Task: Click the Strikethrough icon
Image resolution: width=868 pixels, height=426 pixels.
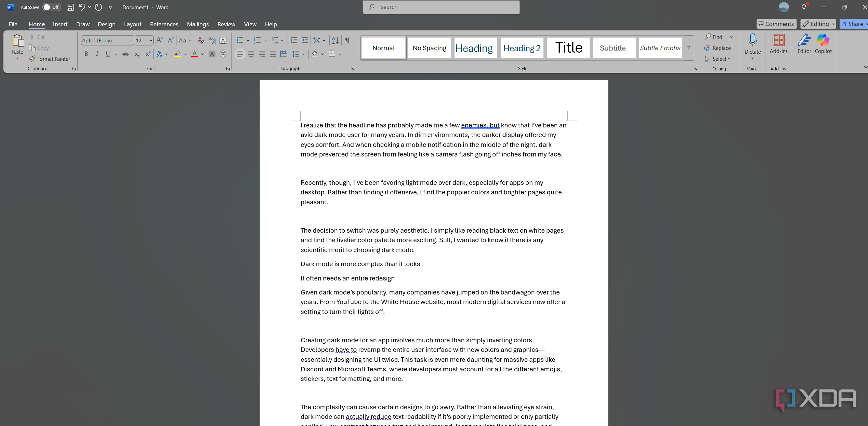Action: [126, 54]
